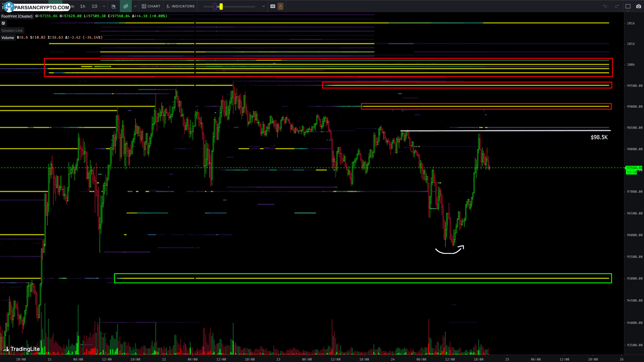Image resolution: width=644 pixels, height=362 pixels.
Task: Select the 1D timeframe
Action: 94,6
